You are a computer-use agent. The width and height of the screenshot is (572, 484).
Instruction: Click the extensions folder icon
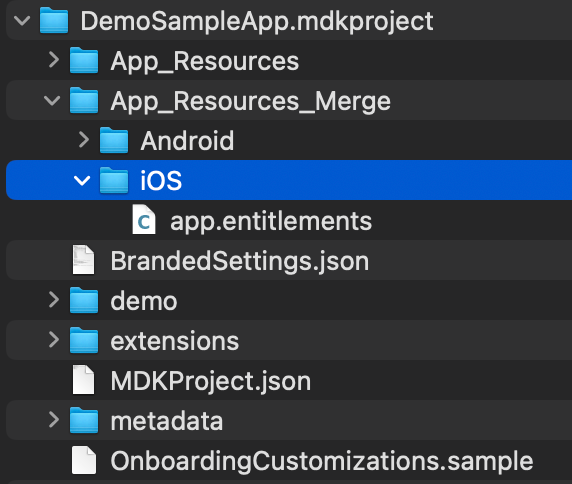(x=84, y=341)
